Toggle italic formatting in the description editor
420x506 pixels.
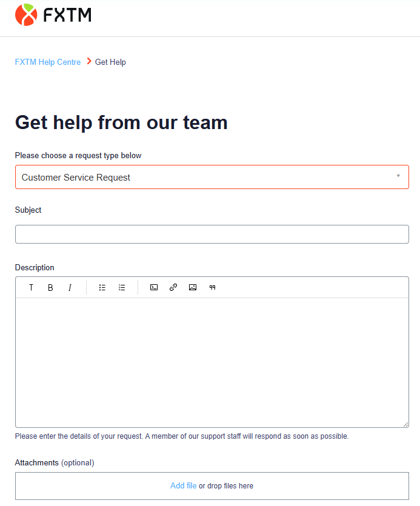click(x=70, y=287)
